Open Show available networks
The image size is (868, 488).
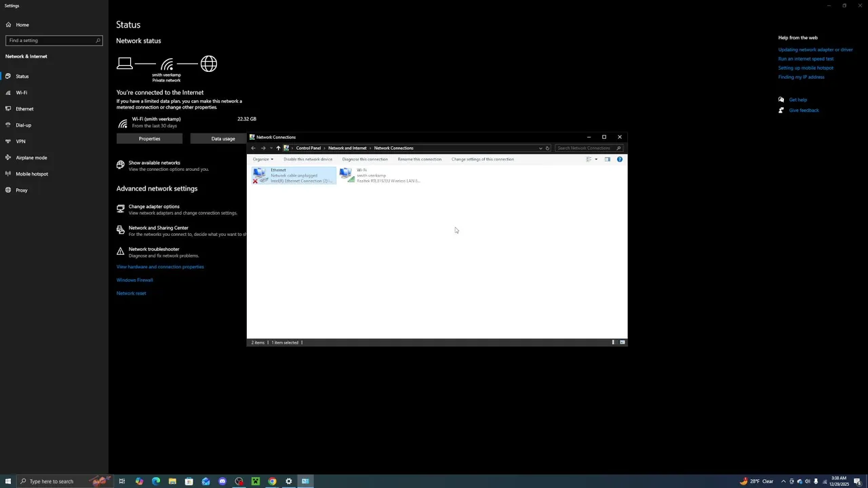click(163, 165)
